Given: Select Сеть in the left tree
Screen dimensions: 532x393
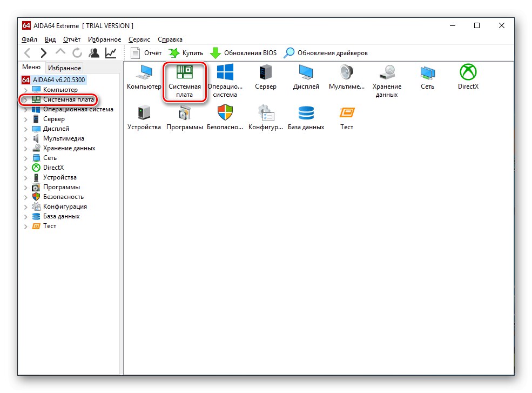Looking at the screenshot, I should [50, 158].
